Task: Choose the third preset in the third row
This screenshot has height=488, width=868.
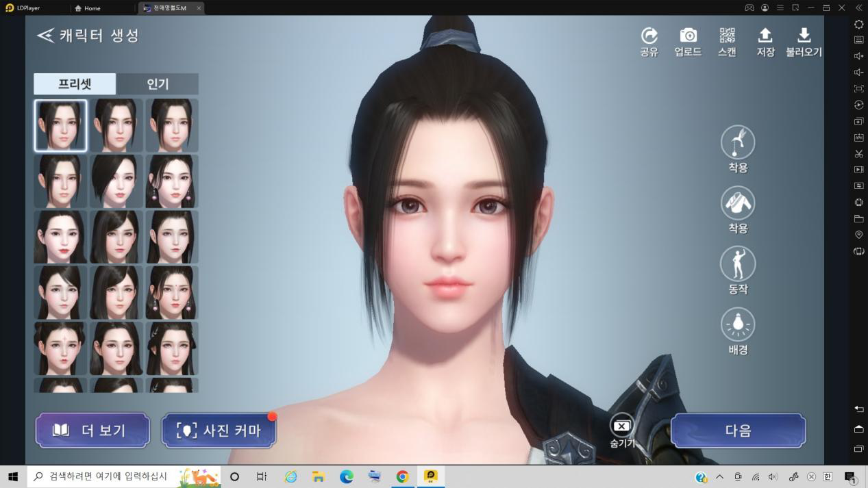Action: pos(172,237)
